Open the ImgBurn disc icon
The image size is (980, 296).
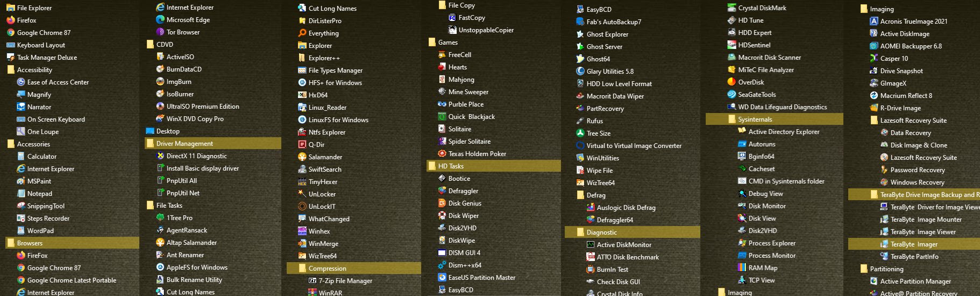pos(160,82)
